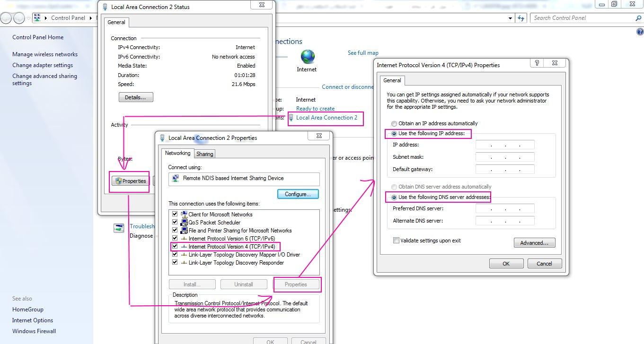Click the Forward navigation arrow in Control Panel

tap(19, 18)
